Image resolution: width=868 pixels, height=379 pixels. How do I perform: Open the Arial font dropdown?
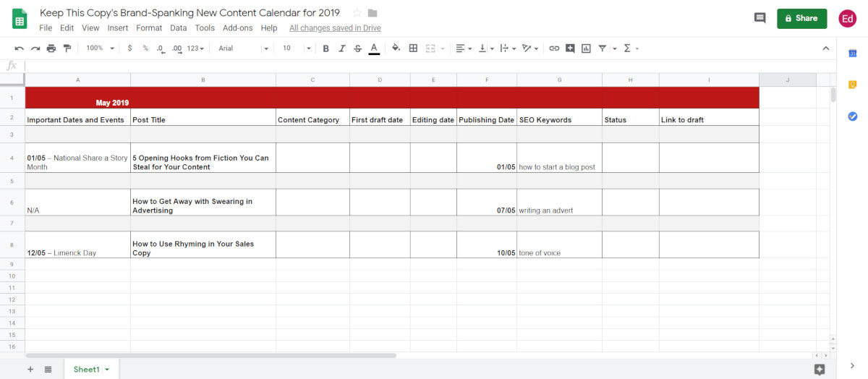click(244, 48)
